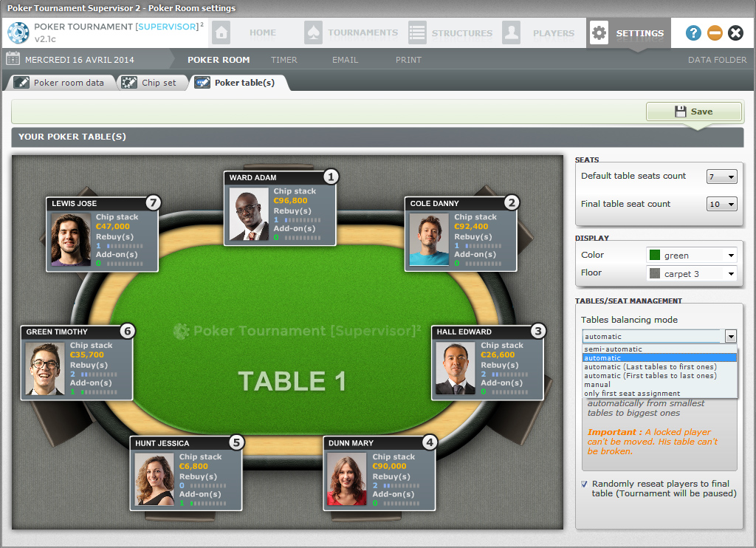Save the poker table settings
Viewport: 756px width, 548px height.
point(693,112)
